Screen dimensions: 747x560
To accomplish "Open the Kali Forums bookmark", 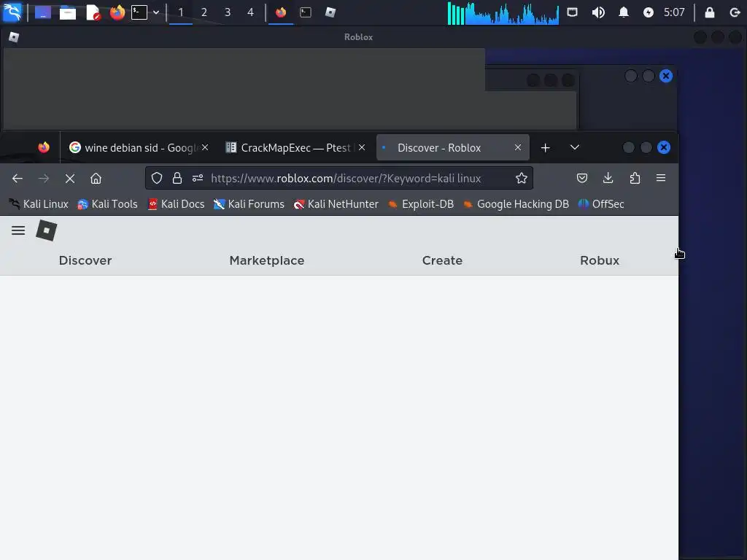I will [249, 204].
